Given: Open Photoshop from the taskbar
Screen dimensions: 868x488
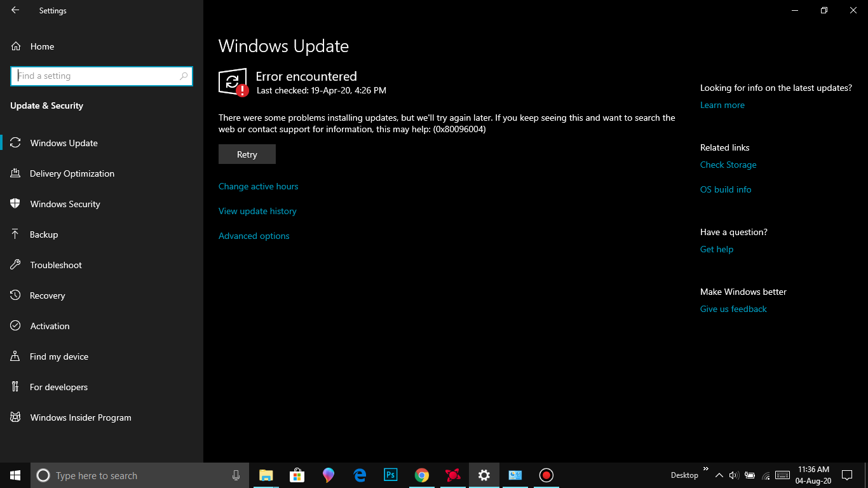Looking at the screenshot, I should pyautogui.click(x=391, y=475).
